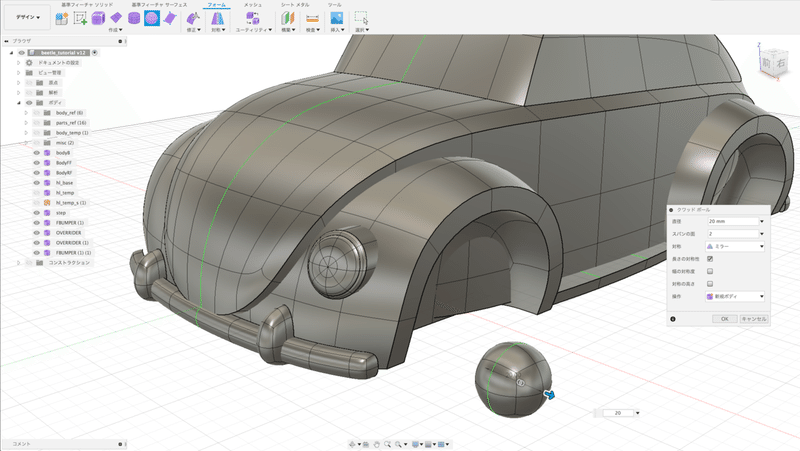This screenshot has width=800, height=451.
Task: Switch to the メッシュ tab
Action: [253, 5]
